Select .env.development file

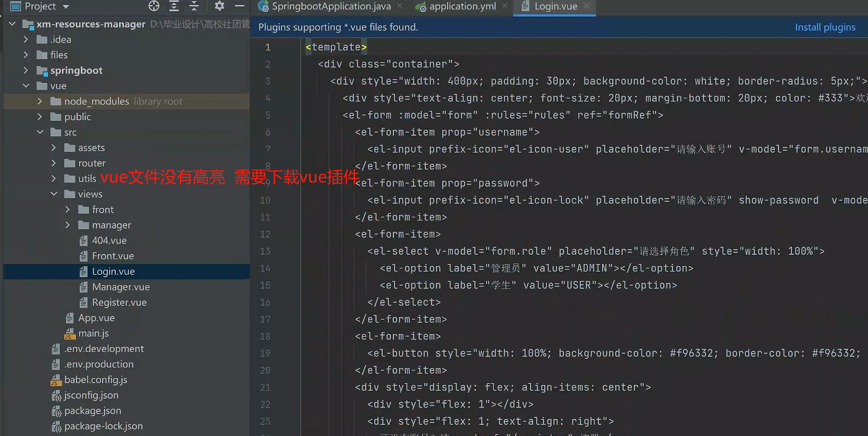pos(104,349)
